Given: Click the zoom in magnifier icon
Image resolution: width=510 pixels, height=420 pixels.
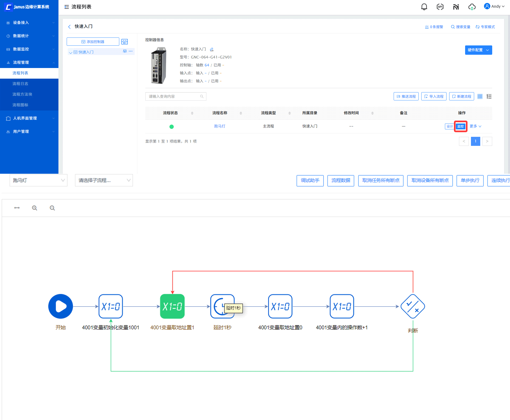Looking at the screenshot, I should (35, 208).
